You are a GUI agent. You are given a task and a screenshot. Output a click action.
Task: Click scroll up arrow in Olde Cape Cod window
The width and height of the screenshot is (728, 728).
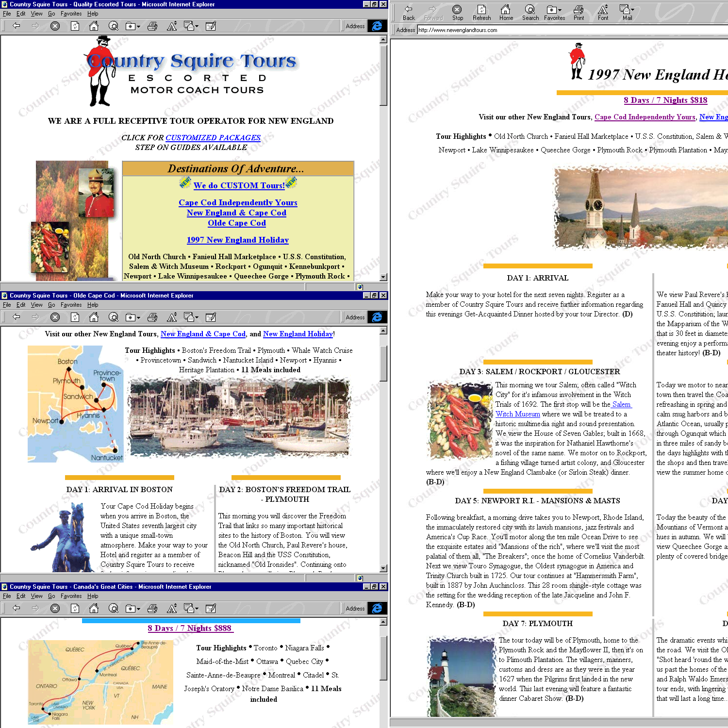pyautogui.click(x=383, y=331)
